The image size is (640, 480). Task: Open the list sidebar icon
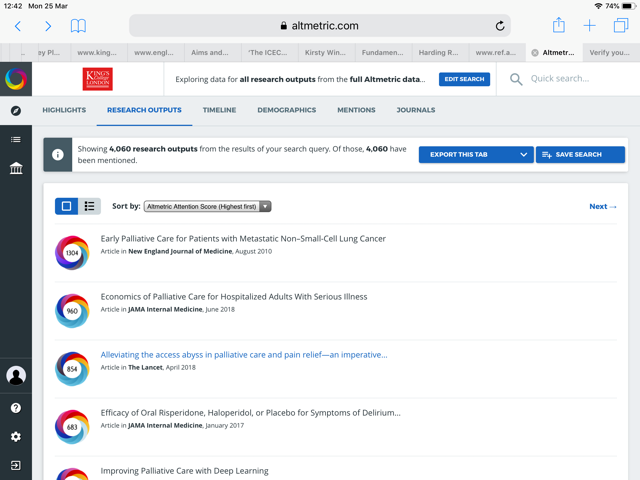point(16,140)
